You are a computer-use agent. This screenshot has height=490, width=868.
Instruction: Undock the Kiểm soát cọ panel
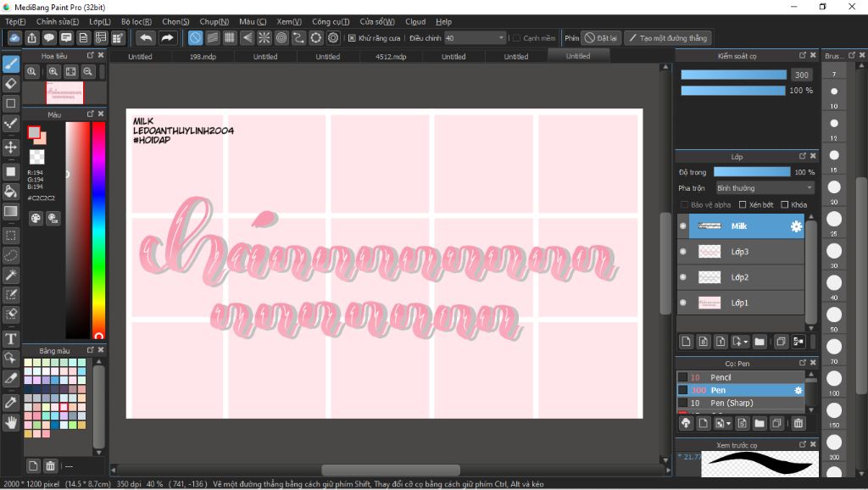(802, 55)
